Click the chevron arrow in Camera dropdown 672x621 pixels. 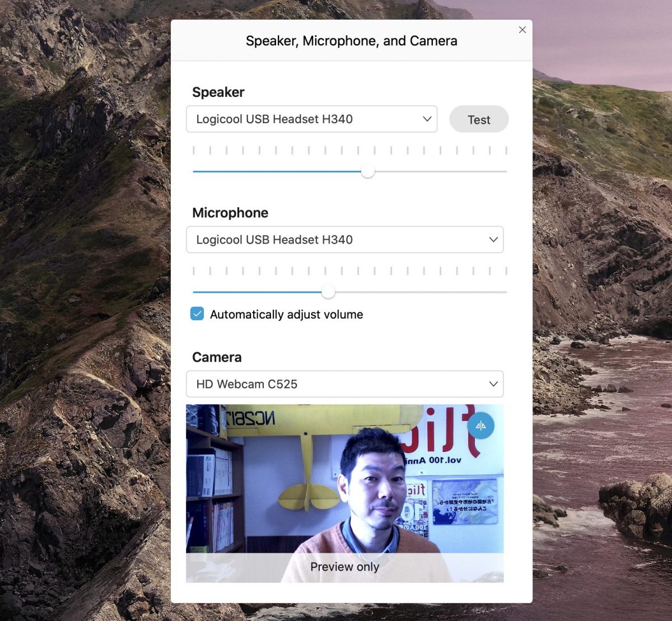pos(493,384)
